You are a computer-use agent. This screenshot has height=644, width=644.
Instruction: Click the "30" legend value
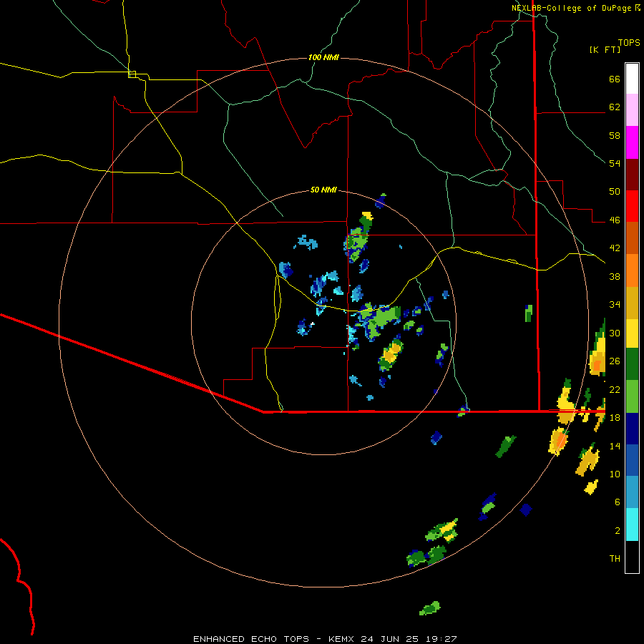(615, 333)
